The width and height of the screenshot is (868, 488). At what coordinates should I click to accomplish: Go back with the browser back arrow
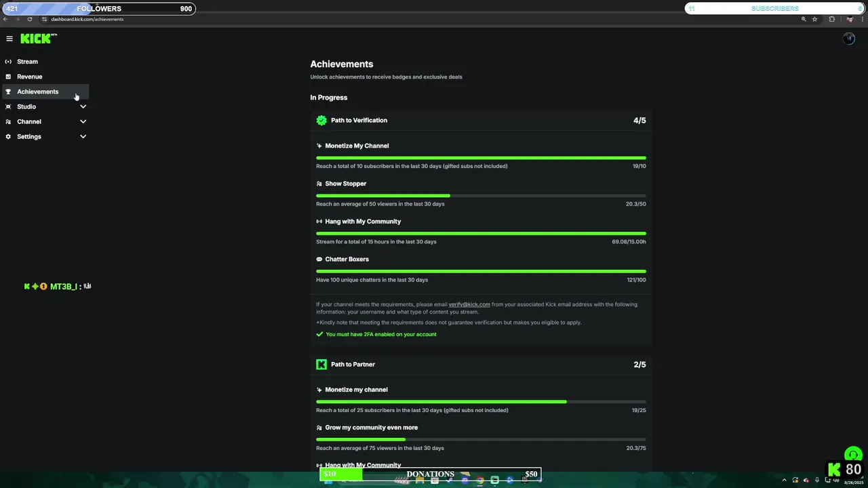pyautogui.click(x=5, y=19)
